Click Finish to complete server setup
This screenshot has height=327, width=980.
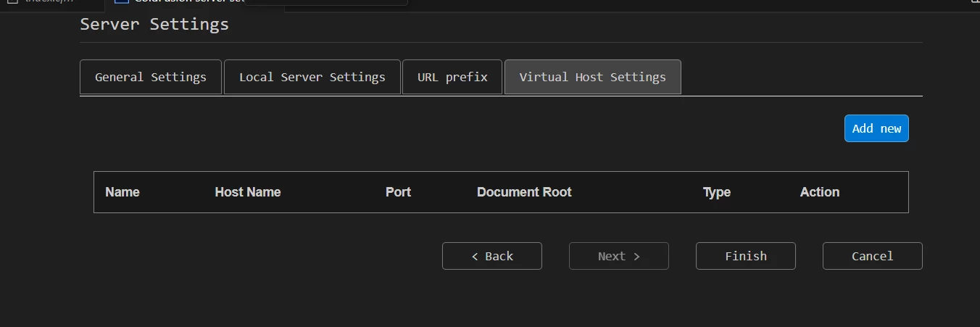pyautogui.click(x=746, y=256)
